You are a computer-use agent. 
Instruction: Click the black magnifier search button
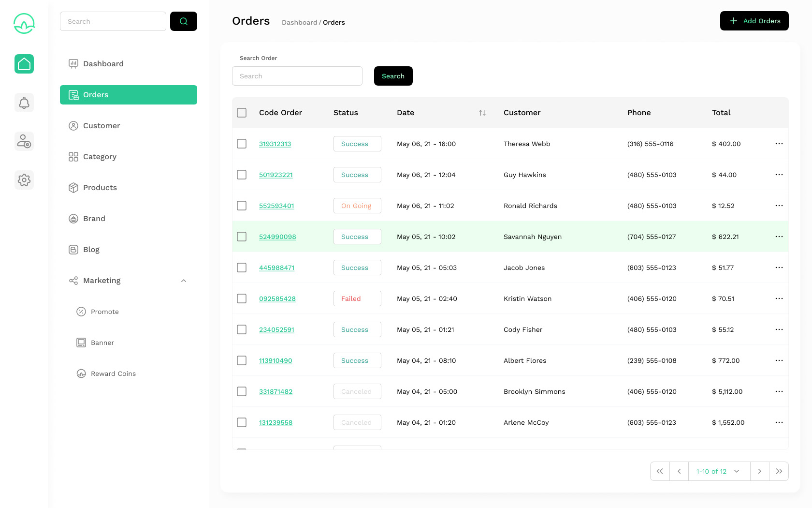(184, 21)
